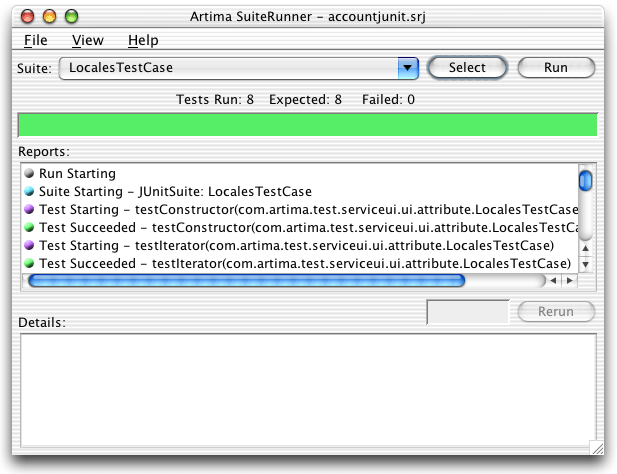Click the Rerun button
This screenshot has height=474, width=617.
point(556,312)
